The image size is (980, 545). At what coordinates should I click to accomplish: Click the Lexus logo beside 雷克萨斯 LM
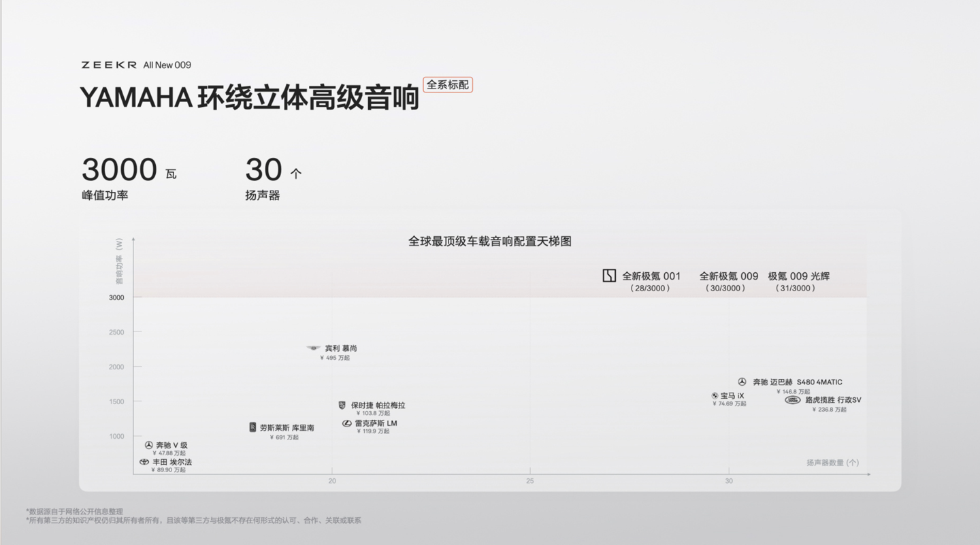pos(347,423)
